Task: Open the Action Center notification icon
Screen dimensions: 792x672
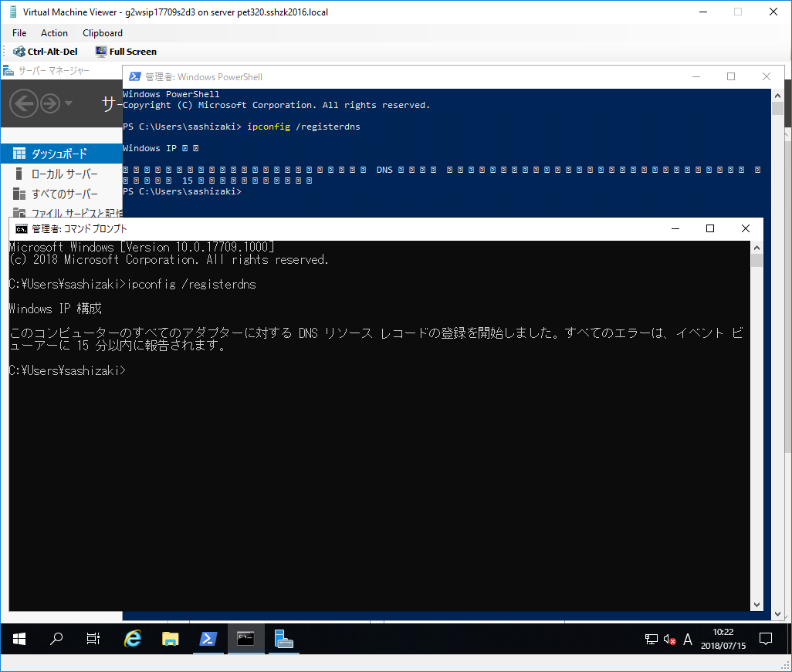Action: 765,639
